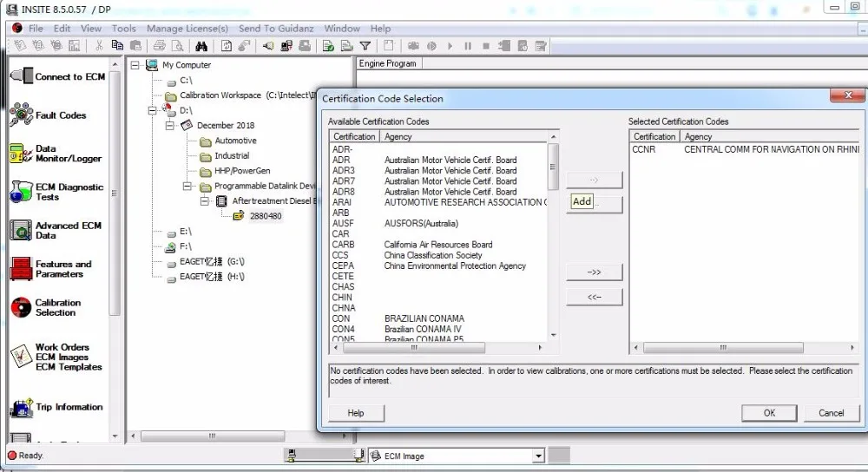Screen dimensions: 868x472
Task: Open the Manage License(s) menu
Action: click(x=187, y=29)
